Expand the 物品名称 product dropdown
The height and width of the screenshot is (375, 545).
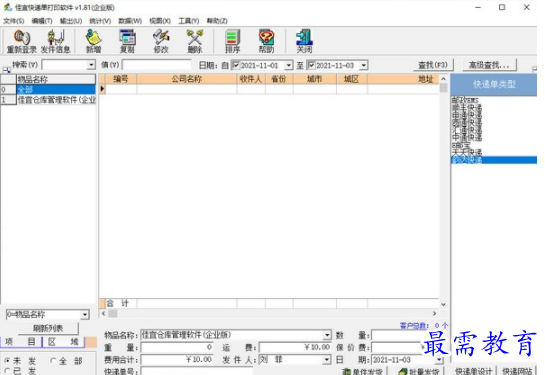coord(327,335)
